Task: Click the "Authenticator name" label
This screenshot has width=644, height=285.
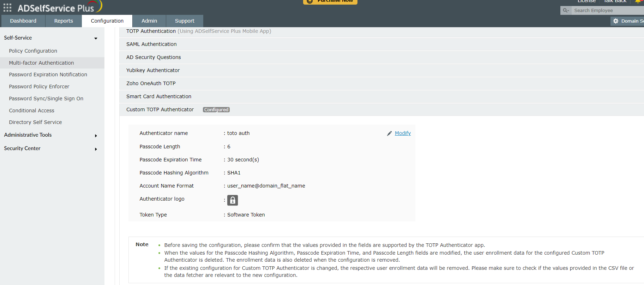Action: click(164, 133)
